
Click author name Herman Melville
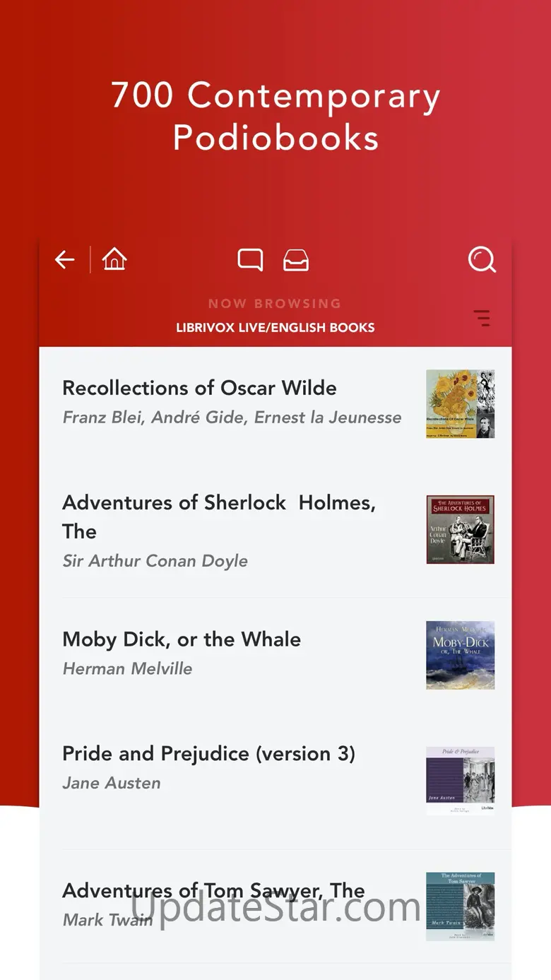(127, 668)
